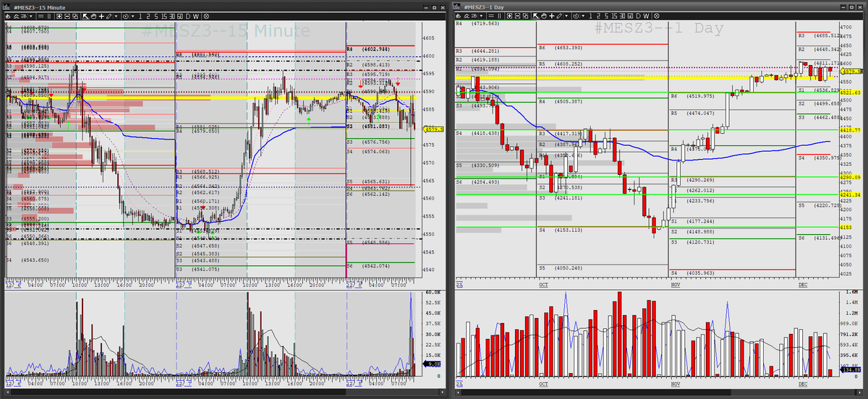
Task: Select crosshair tool in 15 Minute window
Action: point(102,16)
